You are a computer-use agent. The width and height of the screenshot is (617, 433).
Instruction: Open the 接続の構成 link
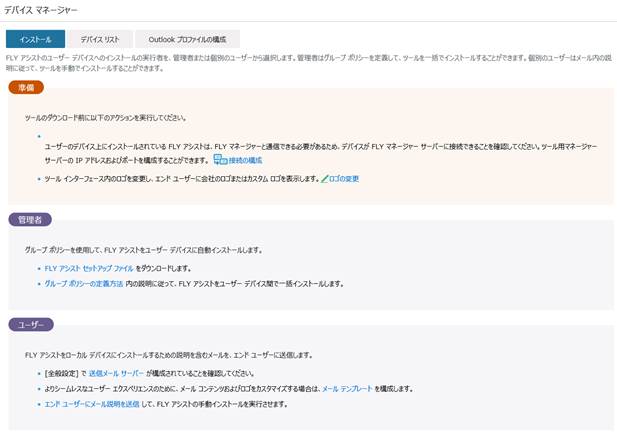click(246, 160)
